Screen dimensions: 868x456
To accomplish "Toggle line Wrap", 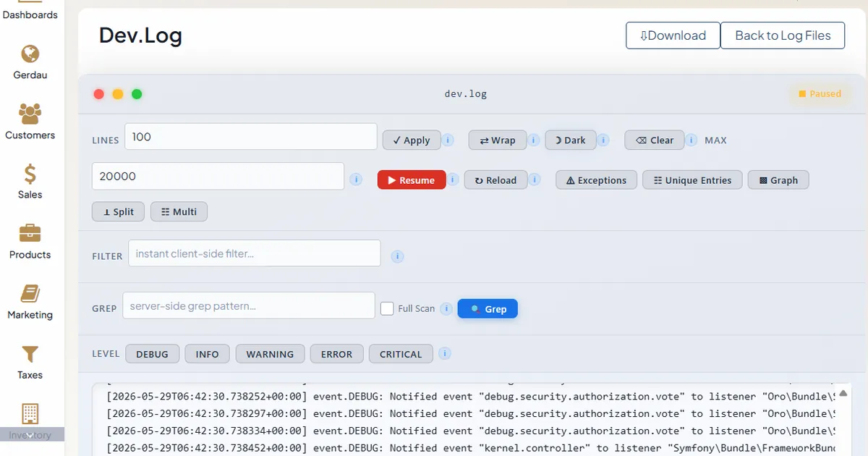I will click(498, 140).
